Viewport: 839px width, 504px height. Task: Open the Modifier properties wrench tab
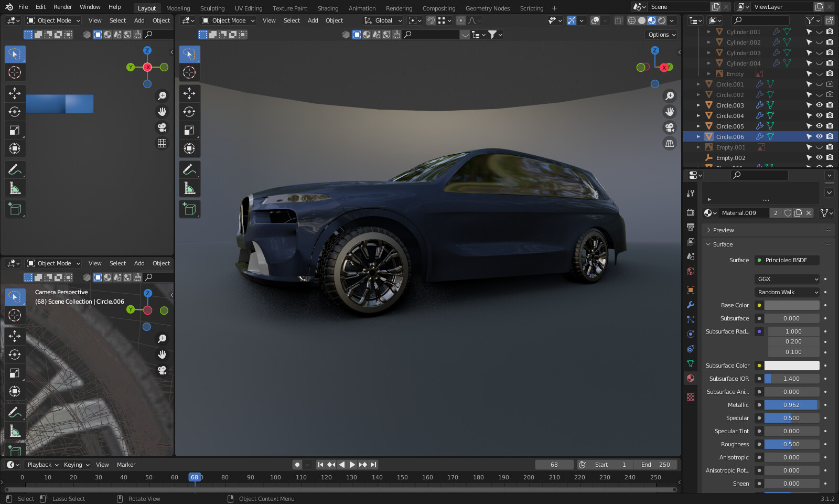point(691,305)
